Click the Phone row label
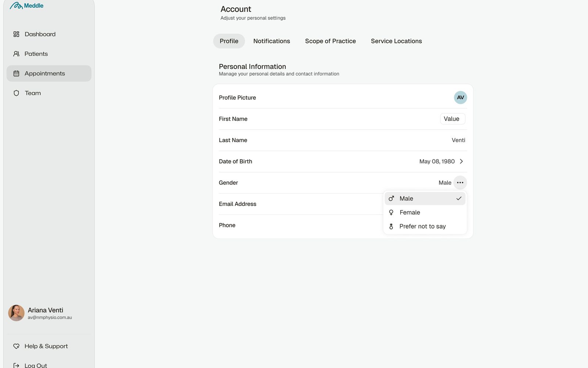The height and width of the screenshot is (368, 588). click(x=227, y=225)
